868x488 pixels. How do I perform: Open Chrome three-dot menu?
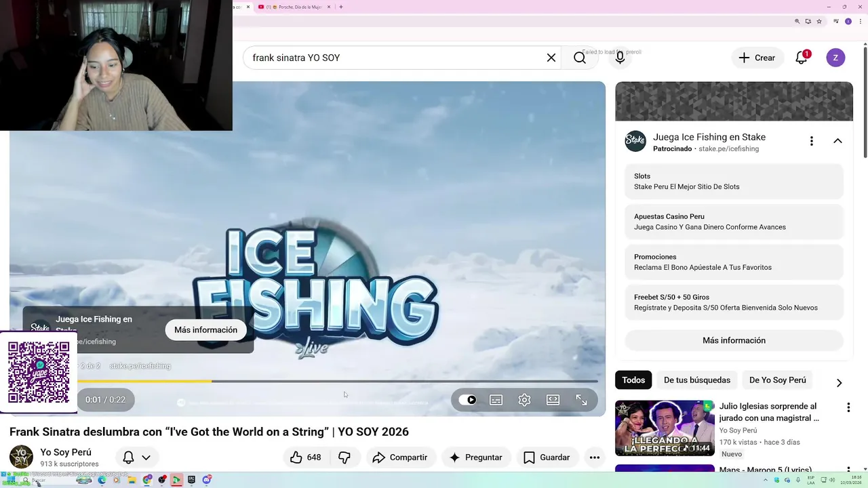point(861,22)
